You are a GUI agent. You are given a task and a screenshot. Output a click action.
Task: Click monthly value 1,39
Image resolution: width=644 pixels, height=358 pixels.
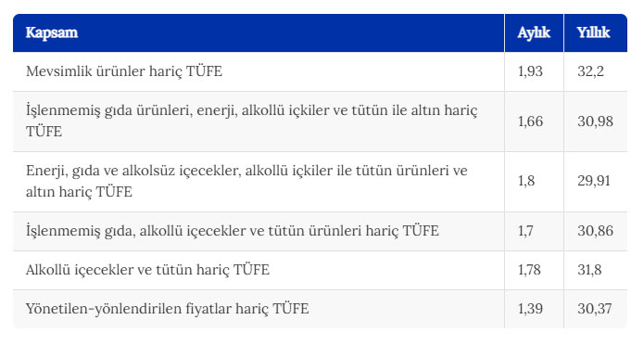pyautogui.click(x=530, y=309)
